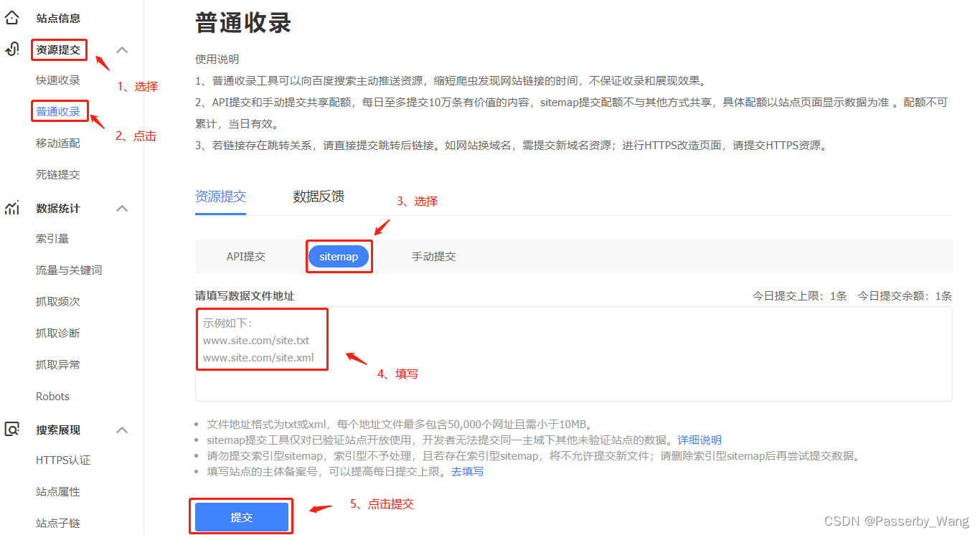Screen dimensions: 980x535
Task: Click the 数据统计 chart icon in sidebar
Action: pos(11,208)
